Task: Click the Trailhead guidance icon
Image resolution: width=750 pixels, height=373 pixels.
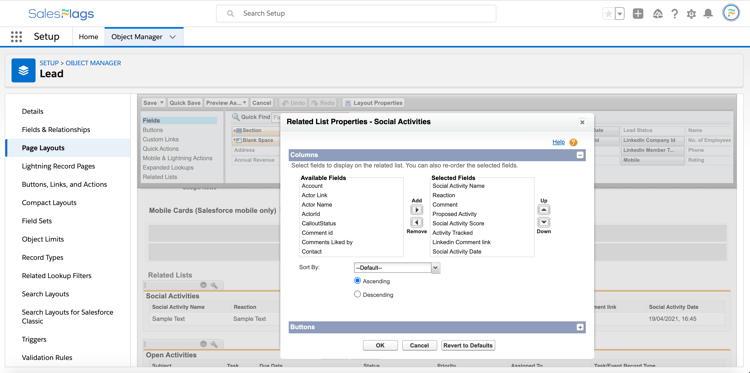Action: pos(658,14)
